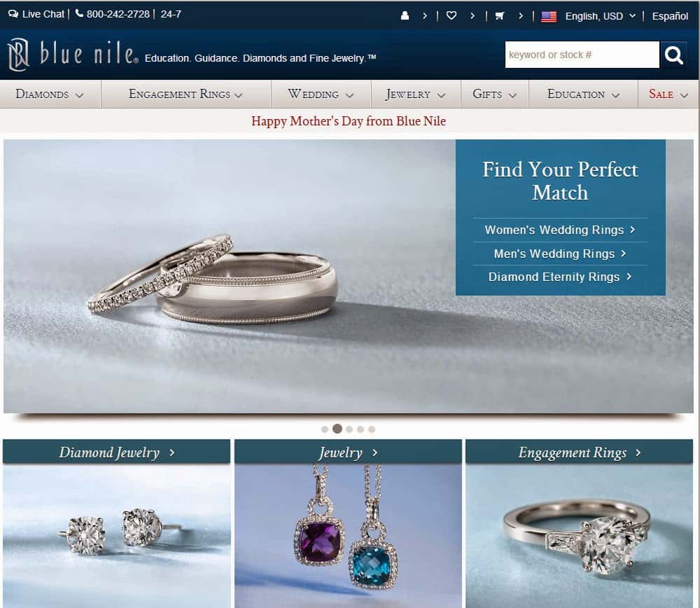Open the Education menu item
The height and width of the screenshot is (608, 700).
[x=583, y=95]
